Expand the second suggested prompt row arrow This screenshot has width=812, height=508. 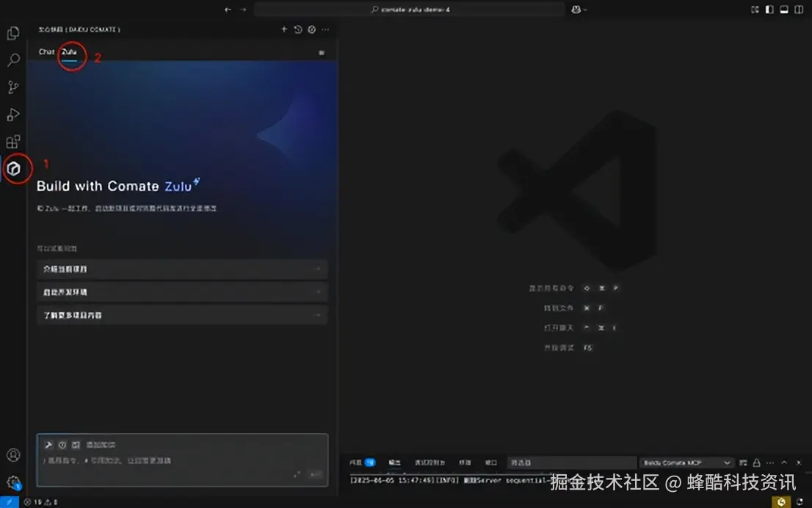pyautogui.click(x=319, y=292)
